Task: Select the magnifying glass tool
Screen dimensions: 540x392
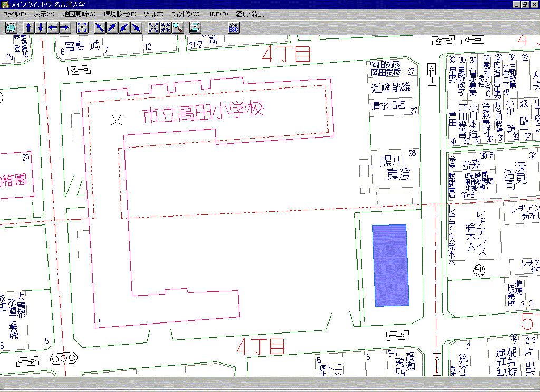Action: (178, 27)
